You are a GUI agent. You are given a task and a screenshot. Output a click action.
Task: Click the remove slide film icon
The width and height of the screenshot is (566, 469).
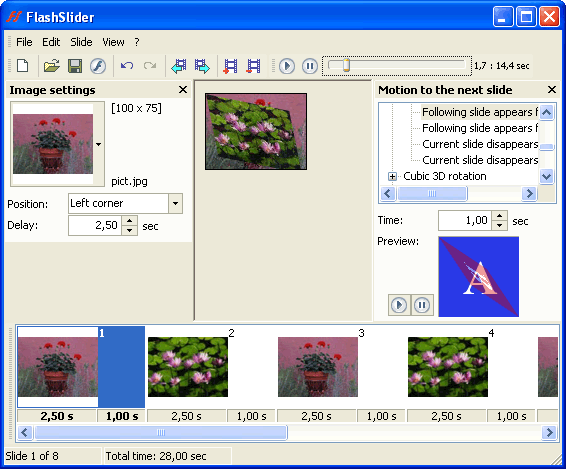pos(253,66)
